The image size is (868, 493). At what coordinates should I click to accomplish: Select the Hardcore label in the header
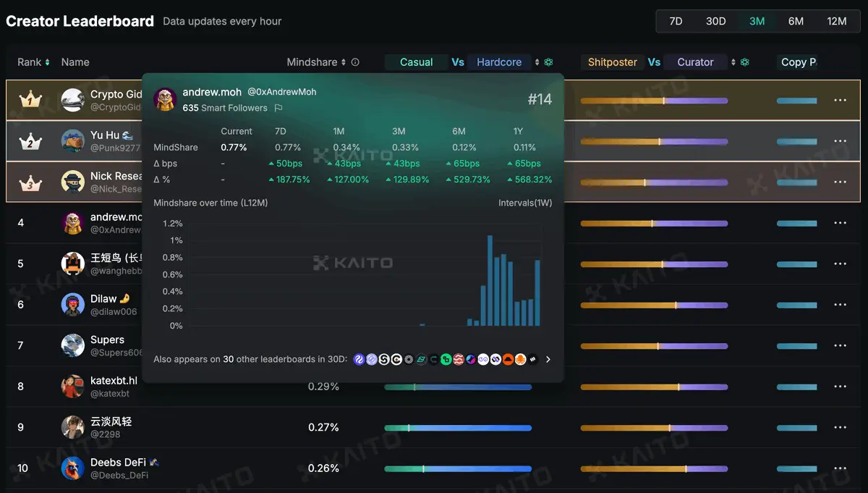[x=499, y=62]
